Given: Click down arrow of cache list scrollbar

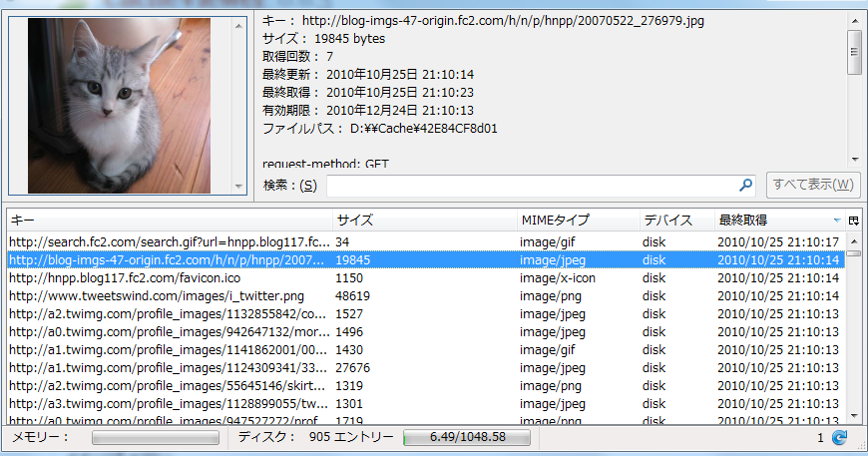Looking at the screenshot, I should coord(854,416).
